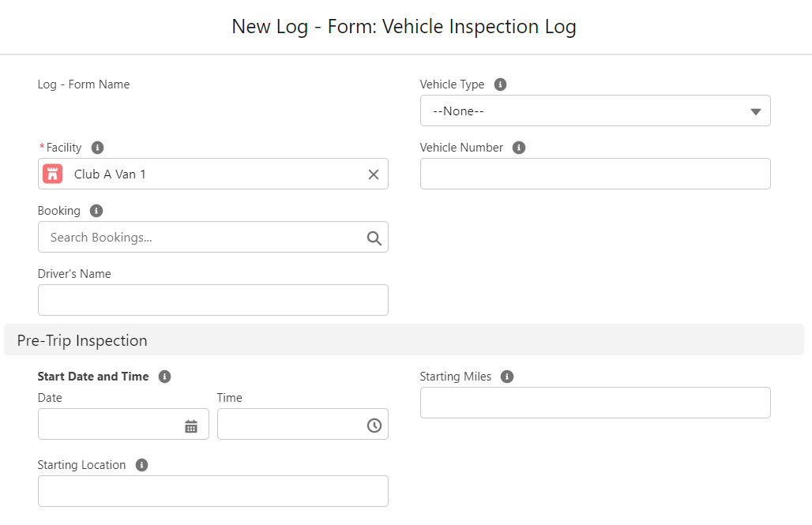Open the calendar picker for Date
Image resolution: width=812 pixels, height=525 pixels.
pyautogui.click(x=191, y=424)
